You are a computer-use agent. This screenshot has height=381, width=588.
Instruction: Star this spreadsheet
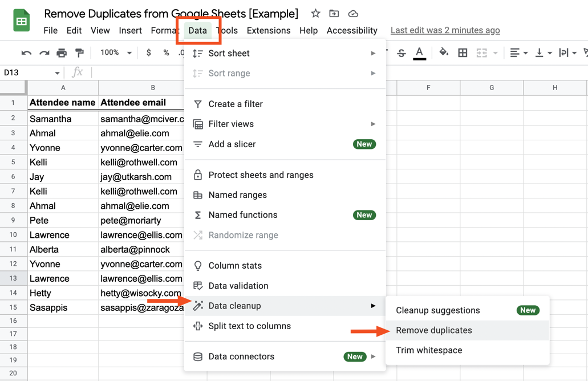(314, 13)
